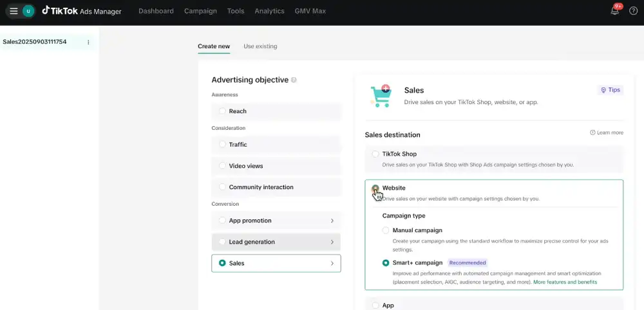Select Sales20250903111754 campaign in sidebar
This screenshot has width=644, height=310.
click(x=35, y=42)
